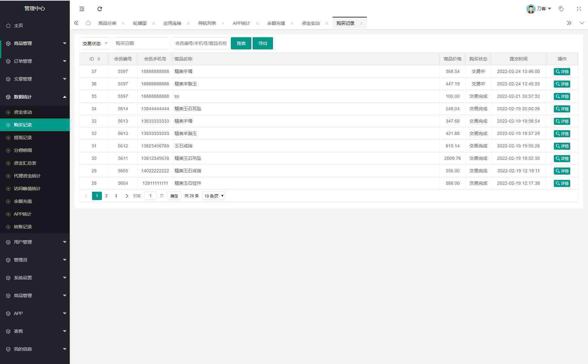Expand the 我的信息 sidebar menu

coord(35,349)
